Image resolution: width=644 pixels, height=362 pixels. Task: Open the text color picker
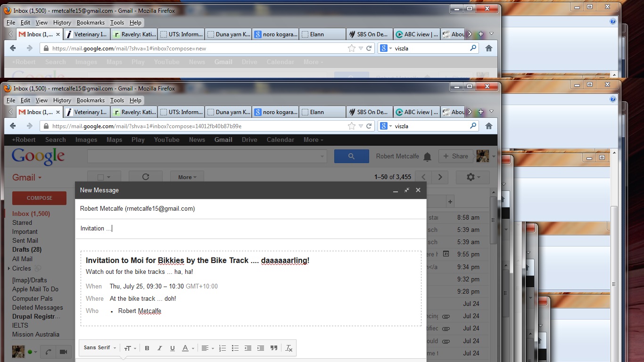[x=187, y=348]
